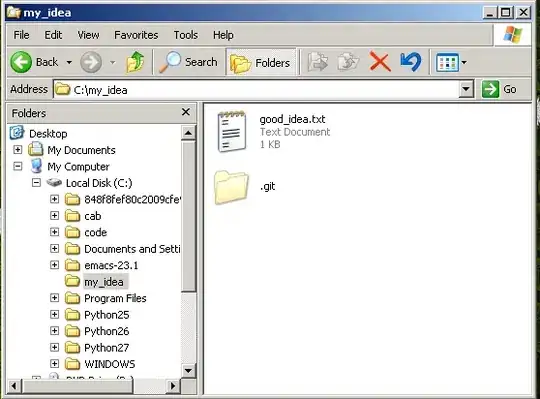Expand the Program Files node

tap(54, 298)
